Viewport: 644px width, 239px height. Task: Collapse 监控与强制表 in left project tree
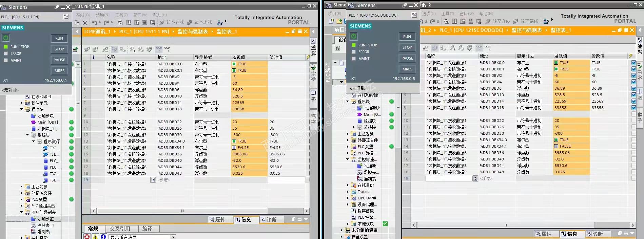(21, 212)
